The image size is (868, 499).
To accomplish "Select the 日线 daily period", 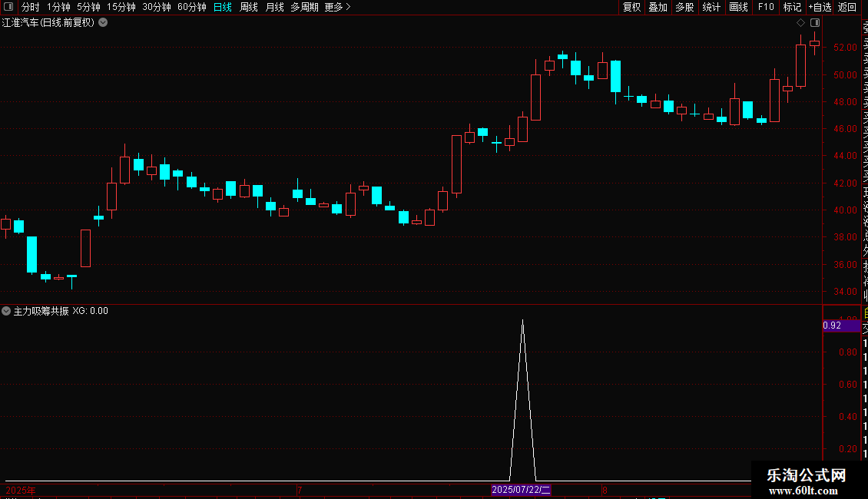I will coord(223,7).
